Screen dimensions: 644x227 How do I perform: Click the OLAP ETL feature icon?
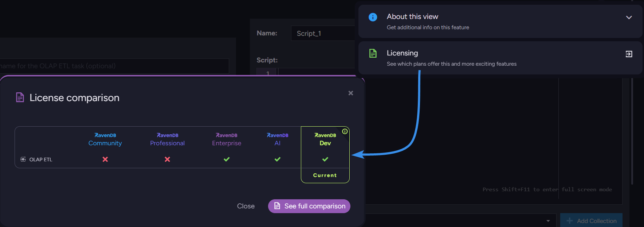pos(23,159)
